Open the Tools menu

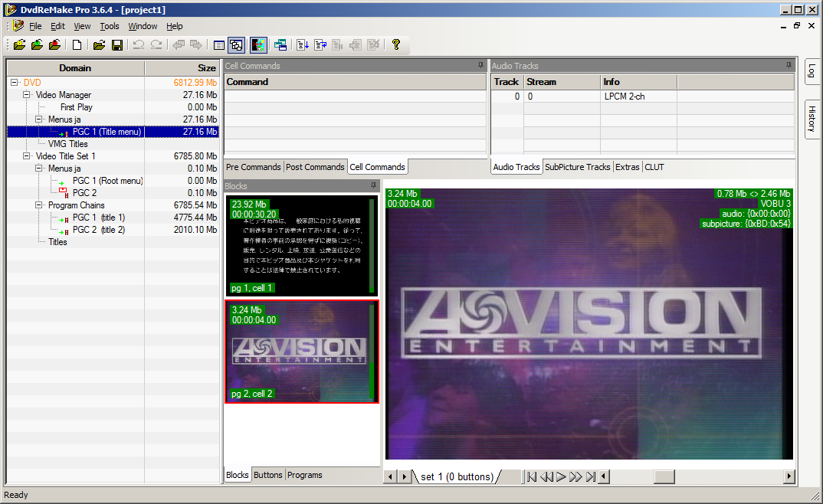click(x=109, y=26)
